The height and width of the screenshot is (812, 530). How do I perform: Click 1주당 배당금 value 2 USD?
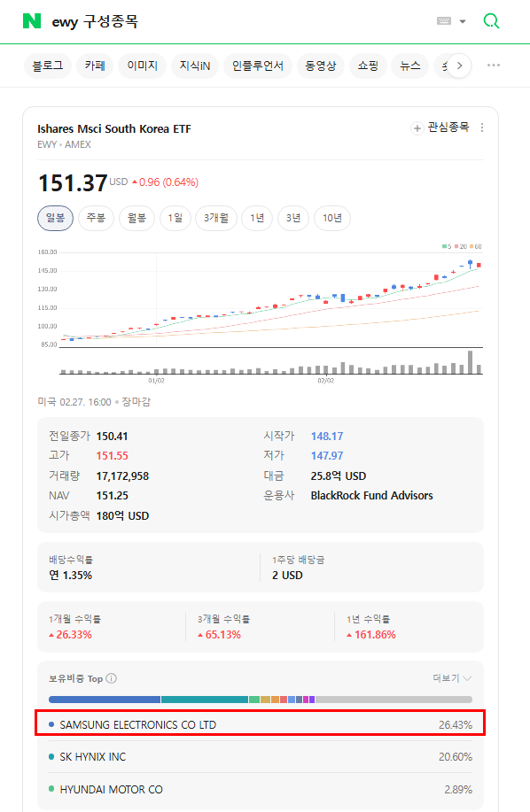[x=287, y=576]
